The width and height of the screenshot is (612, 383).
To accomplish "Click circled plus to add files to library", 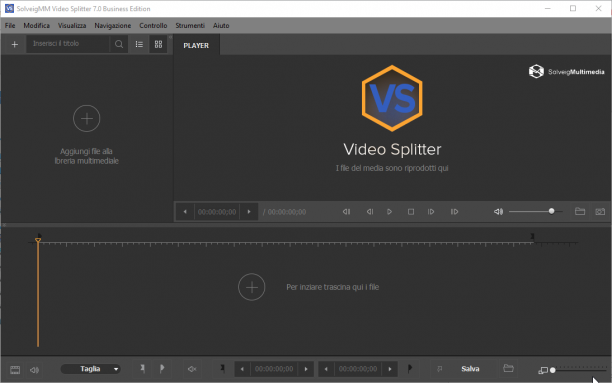I will point(86,118).
